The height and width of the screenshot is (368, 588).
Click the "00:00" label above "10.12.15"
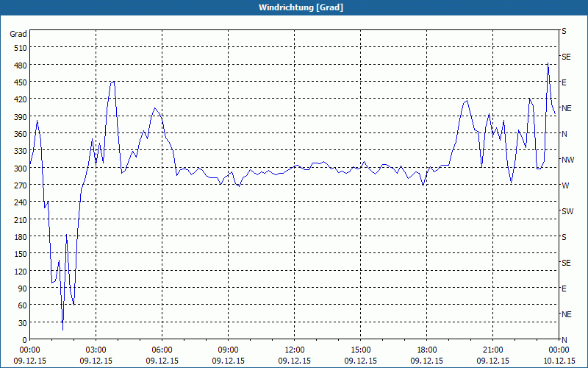[x=559, y=350]
